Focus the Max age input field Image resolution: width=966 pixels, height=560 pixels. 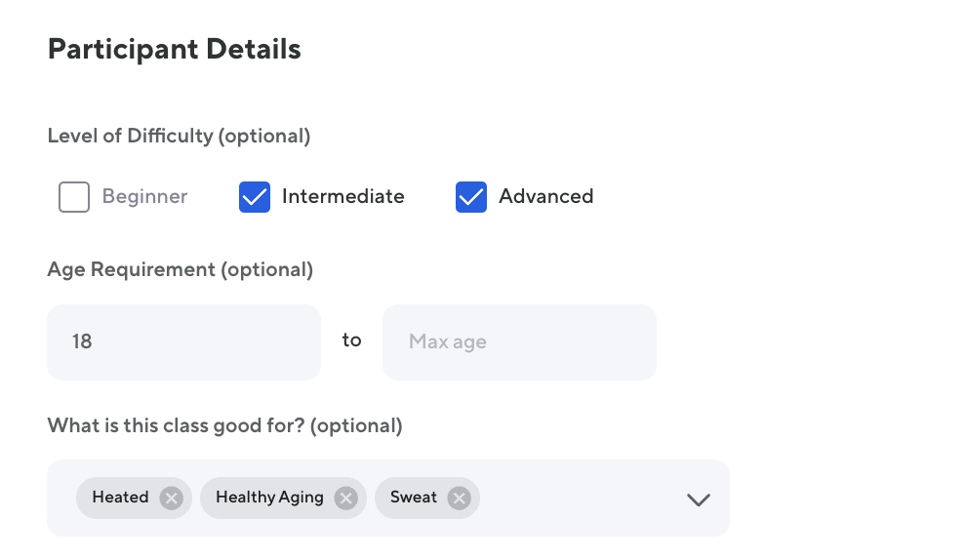pos(519,342)
